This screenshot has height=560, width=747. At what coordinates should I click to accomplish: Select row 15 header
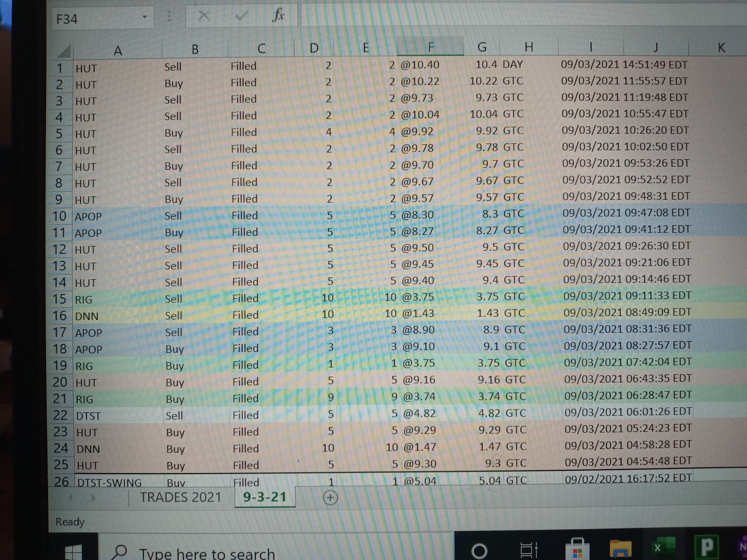[59, 299]
